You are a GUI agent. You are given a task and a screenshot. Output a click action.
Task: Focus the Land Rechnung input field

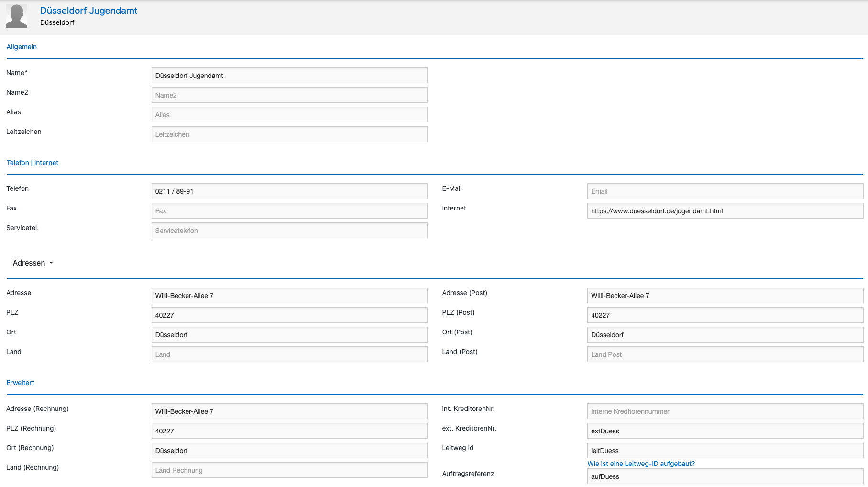tap(289, 470)
